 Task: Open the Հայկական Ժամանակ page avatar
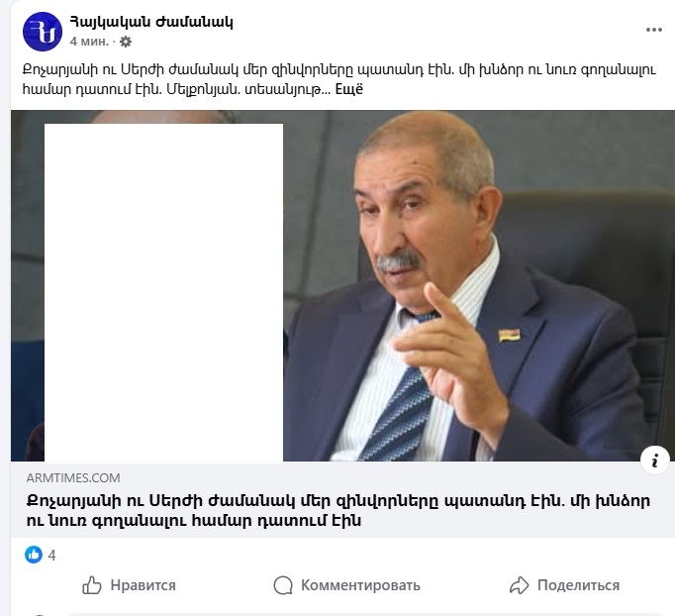tap(43, 32)
